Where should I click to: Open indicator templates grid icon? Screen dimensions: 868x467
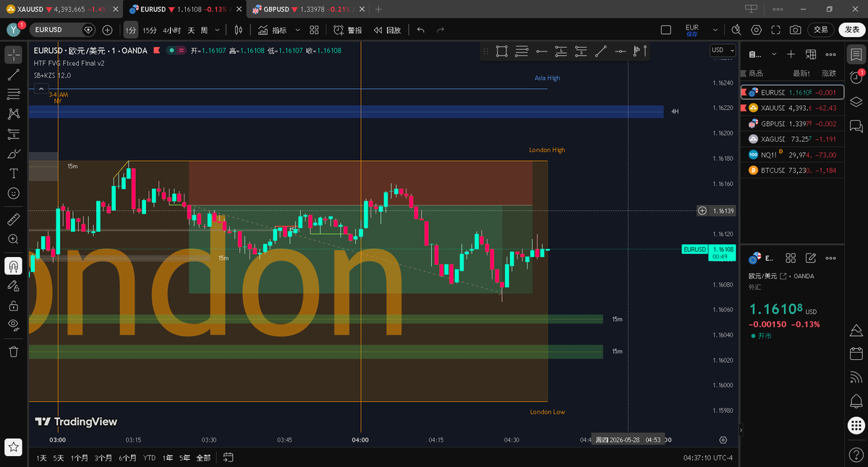click(x=314, y=30)
